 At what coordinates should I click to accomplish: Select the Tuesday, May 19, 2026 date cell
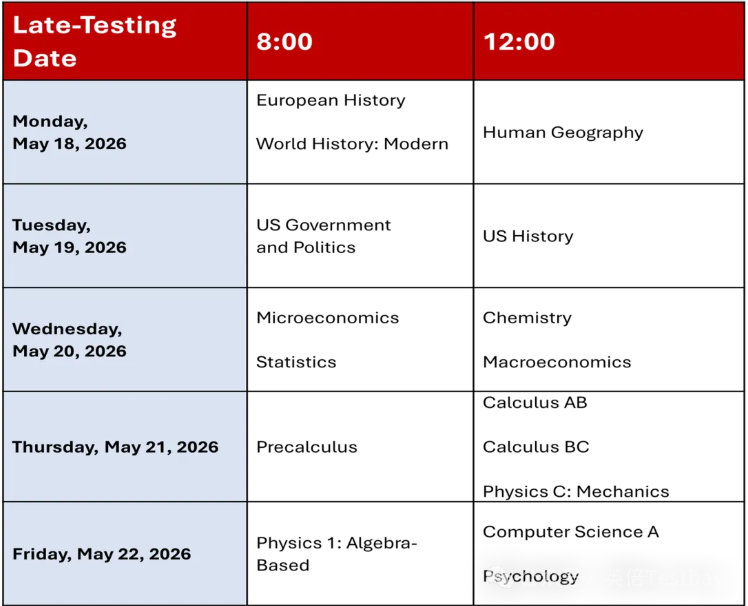point(70,236)
